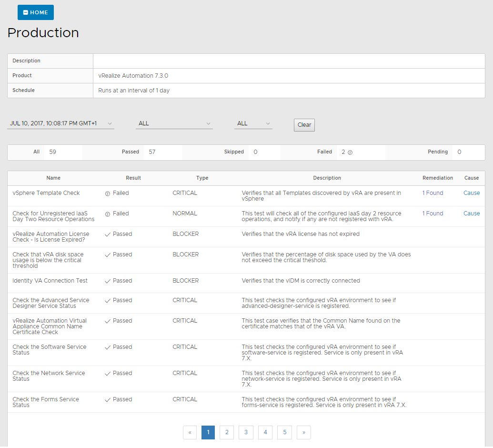Click the passed checkmark for License Check row

click(108, 234)
